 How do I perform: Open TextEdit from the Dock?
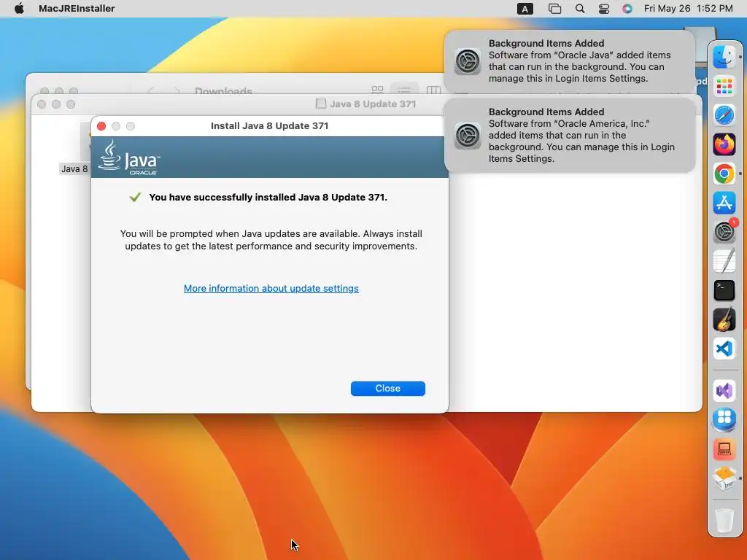coord(724,261)
